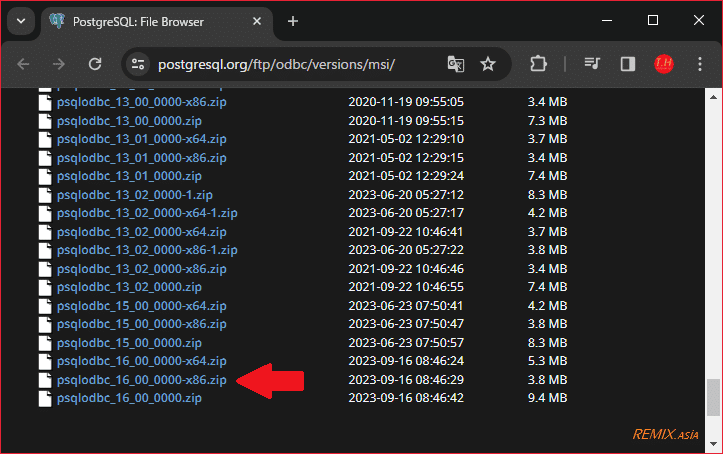The height and width of the screenshot is (454, 723).
Task: Select the 9.4 MB size text
Action: pos(547,398)
